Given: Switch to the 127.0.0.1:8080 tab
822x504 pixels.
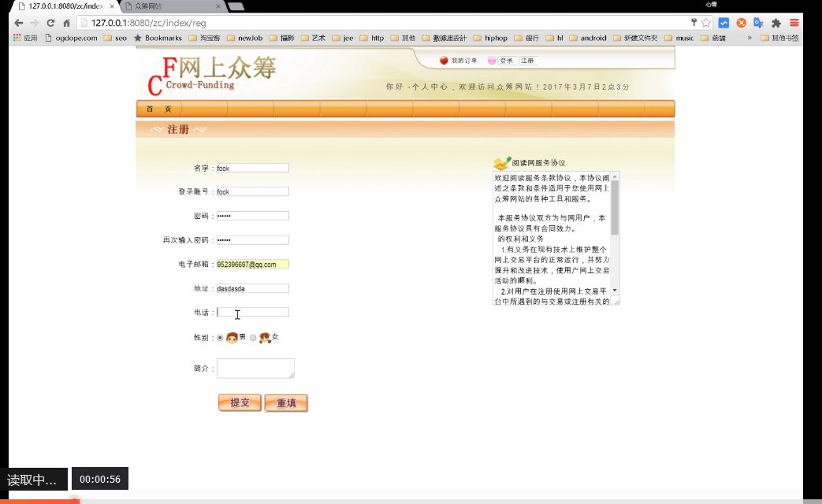Looking at the screenshot, I should coord(65,6).
